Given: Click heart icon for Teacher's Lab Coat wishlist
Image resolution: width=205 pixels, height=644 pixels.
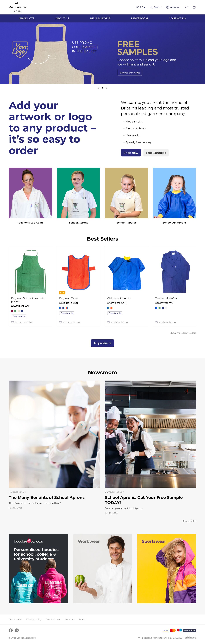Looking at the screenshot, I should (157, 322).
